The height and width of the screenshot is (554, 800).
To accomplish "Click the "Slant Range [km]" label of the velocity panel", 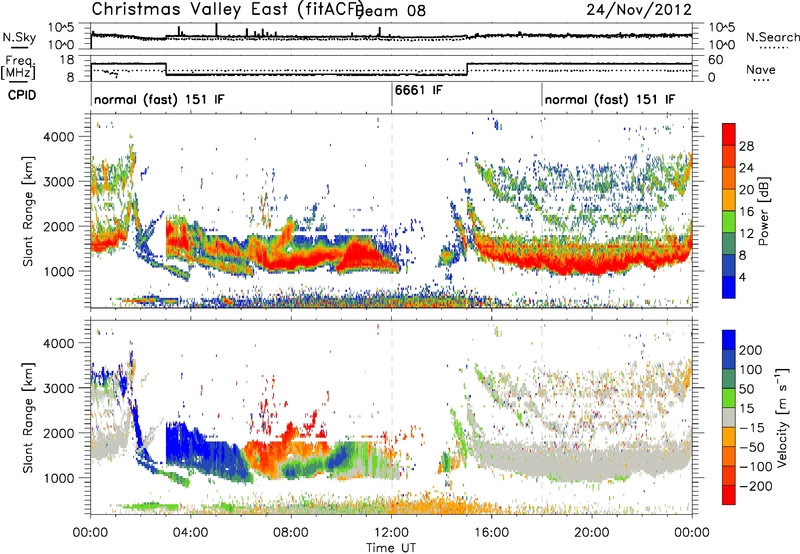I will tap(28, 417).
